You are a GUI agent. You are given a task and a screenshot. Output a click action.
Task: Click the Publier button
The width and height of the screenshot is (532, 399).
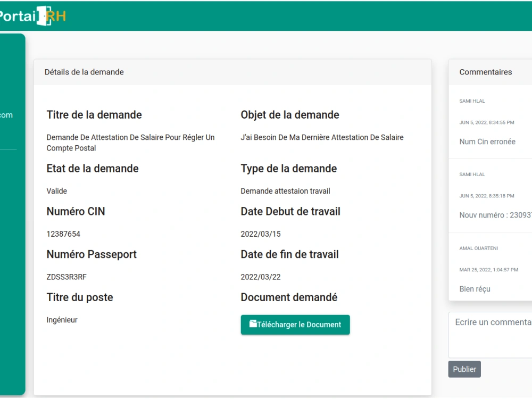point(464,369)
